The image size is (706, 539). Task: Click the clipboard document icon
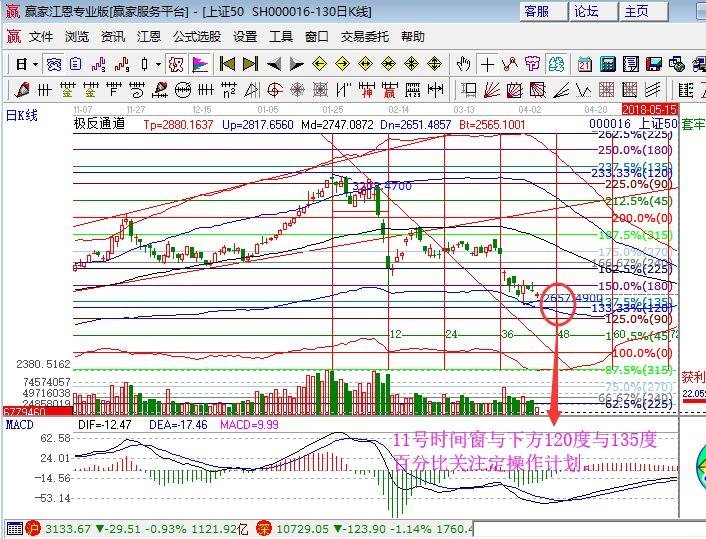(x=76, y=65)
